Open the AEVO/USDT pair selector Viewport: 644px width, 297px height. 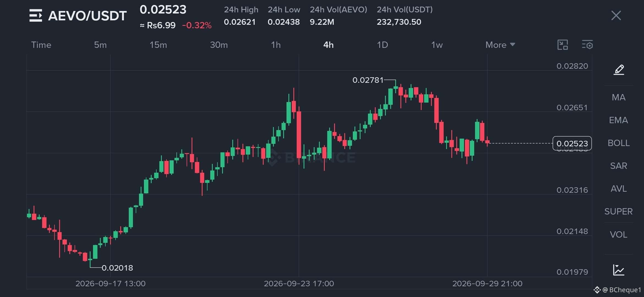(x=87, y=16)
